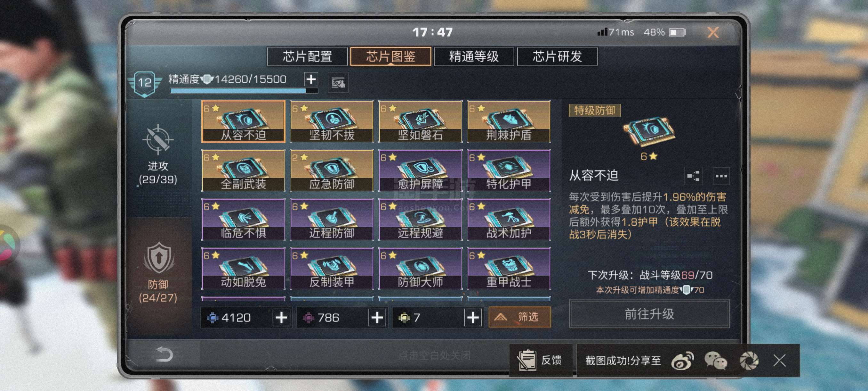
Task: Select the 防御 defense category
Action: coord(158,273)
